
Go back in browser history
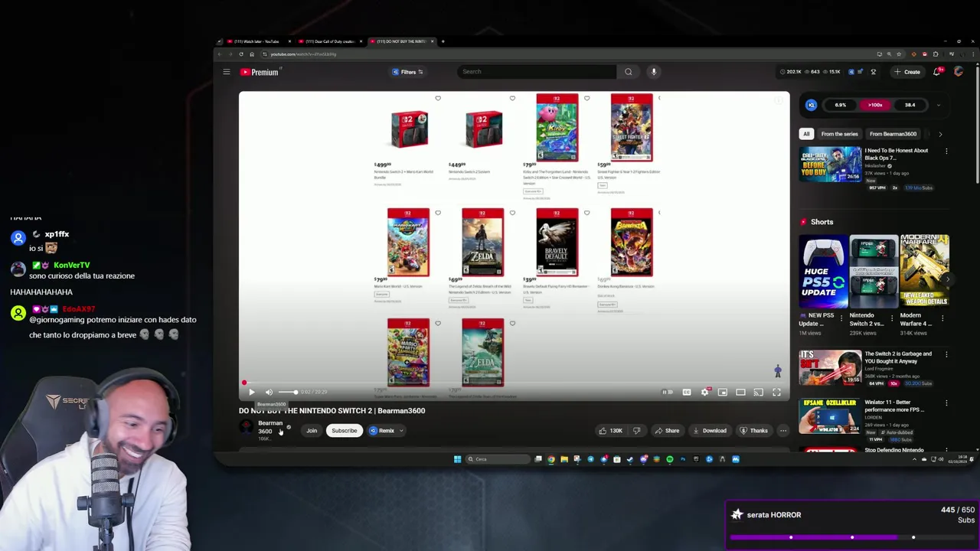click(220, 54)
